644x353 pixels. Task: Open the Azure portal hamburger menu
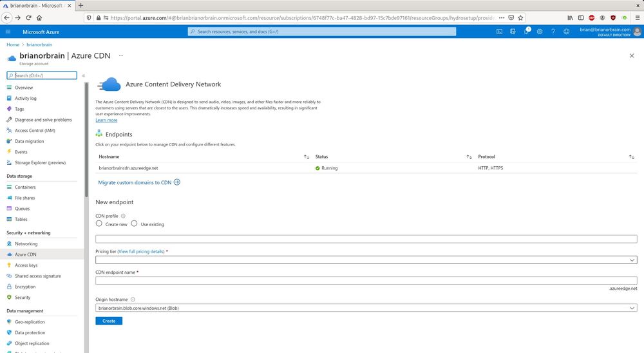[x=8, y=32]
